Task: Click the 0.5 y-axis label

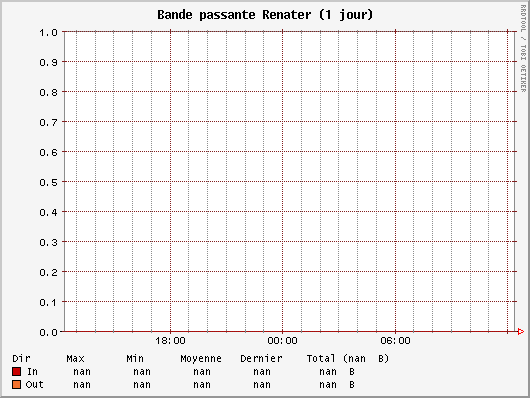Action: 49,182
